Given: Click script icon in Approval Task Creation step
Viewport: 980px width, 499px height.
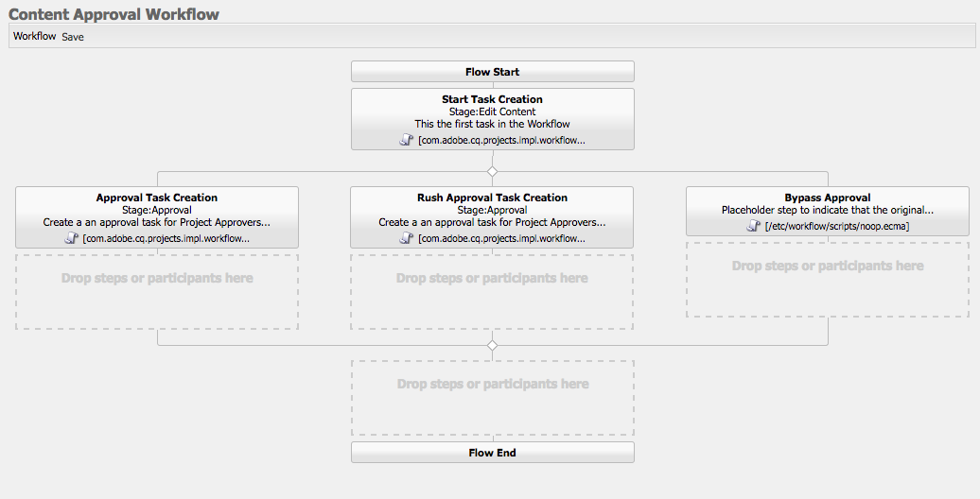Looking at the screenshot, I should pyautogui.click(x=71, y=238).
